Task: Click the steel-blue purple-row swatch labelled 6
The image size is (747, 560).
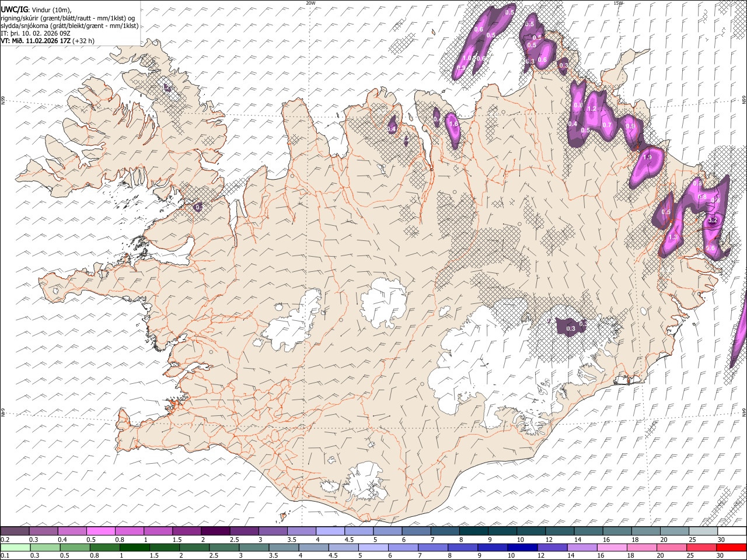Action: coord(416,531)
